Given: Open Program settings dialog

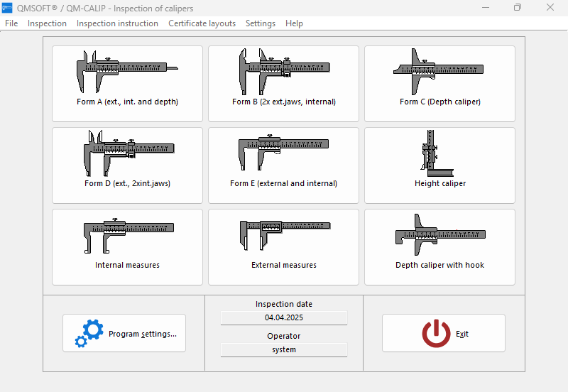Looking at the screenshot, I should point(124,333).
